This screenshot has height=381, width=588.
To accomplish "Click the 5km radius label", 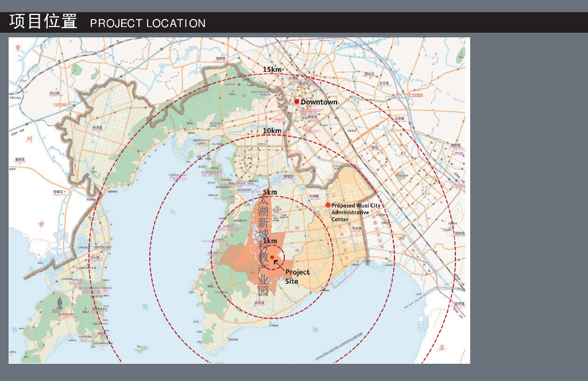I will coord(270,192).
